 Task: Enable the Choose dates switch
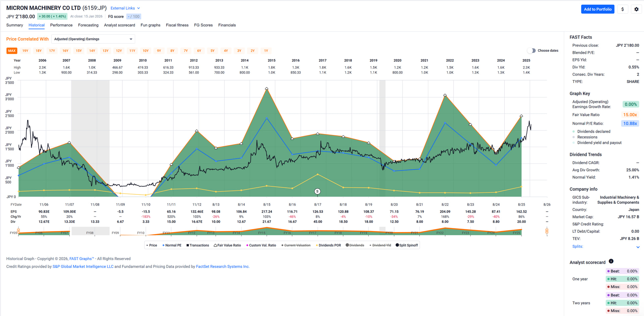pos(531,51)
